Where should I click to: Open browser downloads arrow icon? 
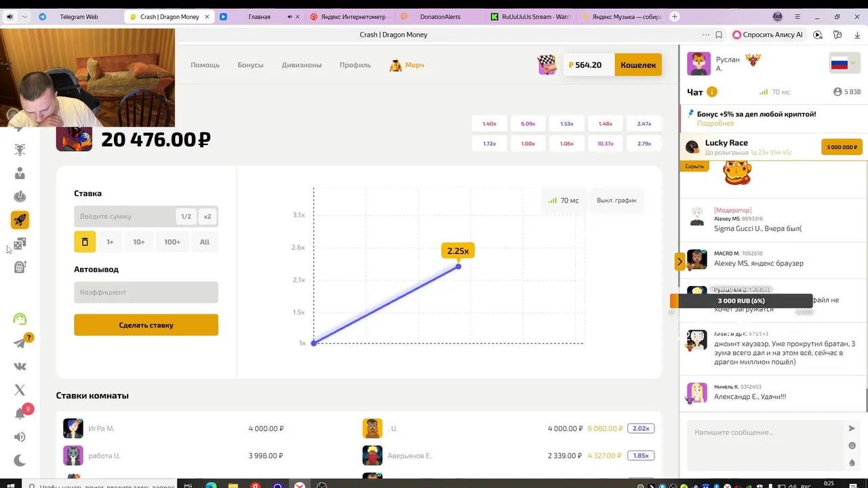click(857, 35)
